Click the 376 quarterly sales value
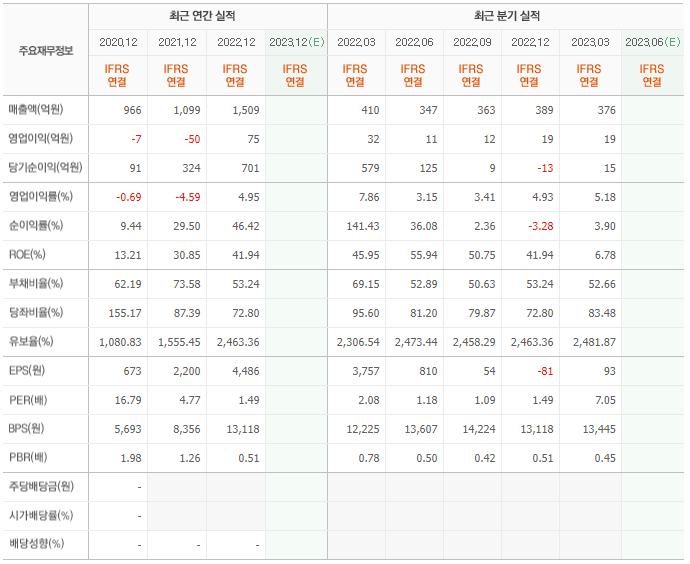This screenshot has height=564, width=690. [x=606, y=110]
